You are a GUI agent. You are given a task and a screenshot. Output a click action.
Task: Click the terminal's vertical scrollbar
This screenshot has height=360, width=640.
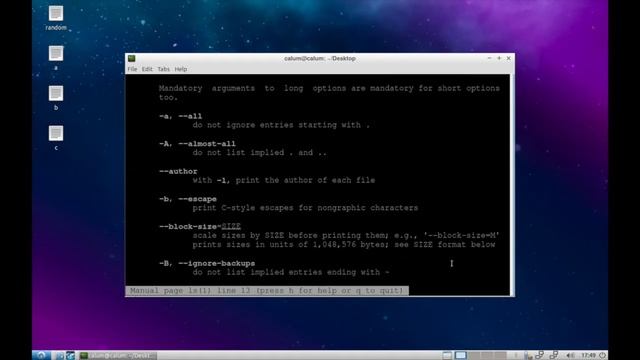pyautogui.click(x=512, y=185)
